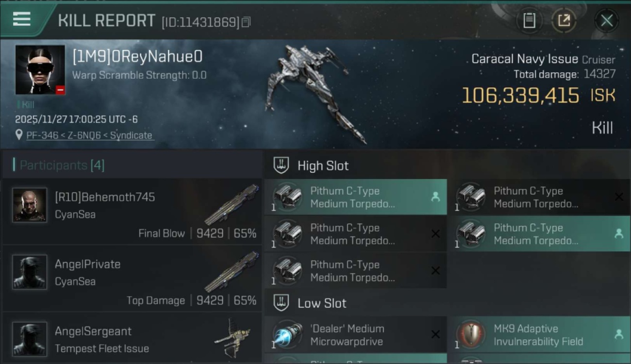This screenshot has height=364, width=631.
Task: View 0ReyNahue0 pilot portrait
Action: pyautogui.click(x=40, y=70)
